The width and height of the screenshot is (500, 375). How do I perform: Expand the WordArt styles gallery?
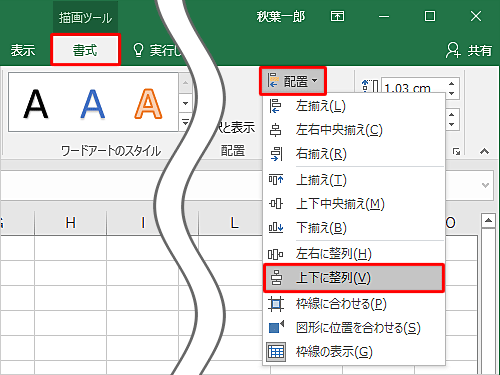185,122
